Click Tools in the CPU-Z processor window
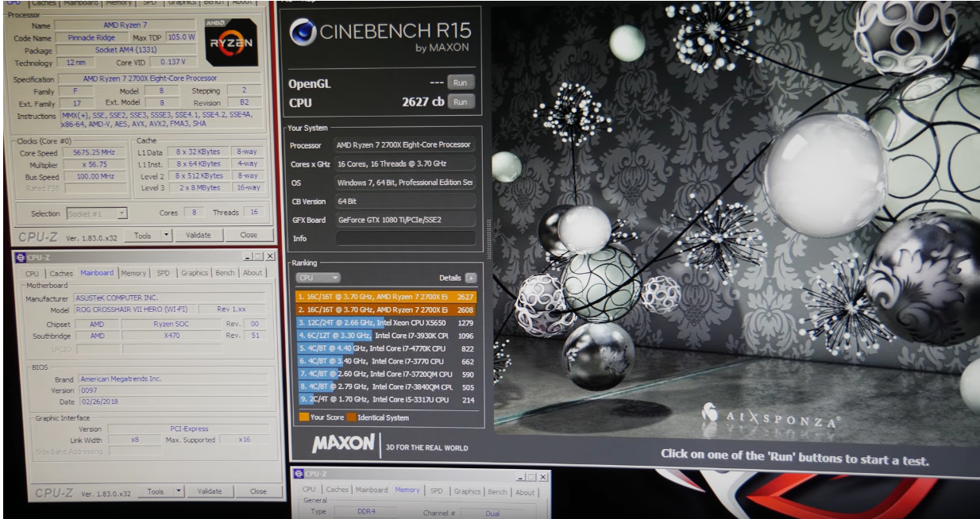Screen dimensions: 980x519 click(x=143, y=235)
